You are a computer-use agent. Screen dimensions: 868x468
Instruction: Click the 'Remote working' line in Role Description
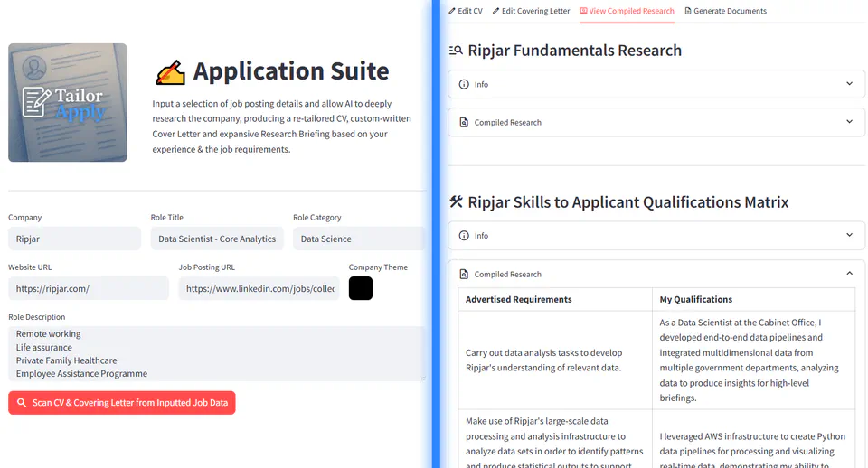[x=48, y=333]
